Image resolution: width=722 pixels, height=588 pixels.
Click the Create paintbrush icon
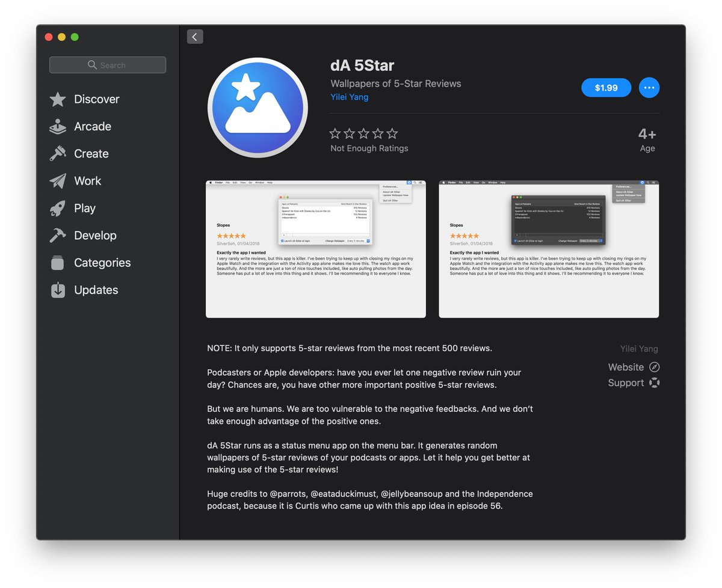click(x=58, y=154)
